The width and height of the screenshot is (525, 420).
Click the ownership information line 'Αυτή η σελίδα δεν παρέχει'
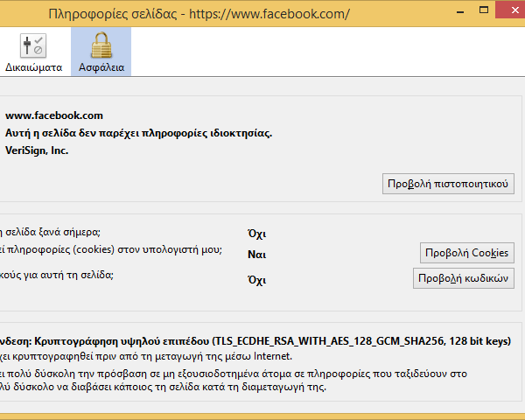[138, 133]
